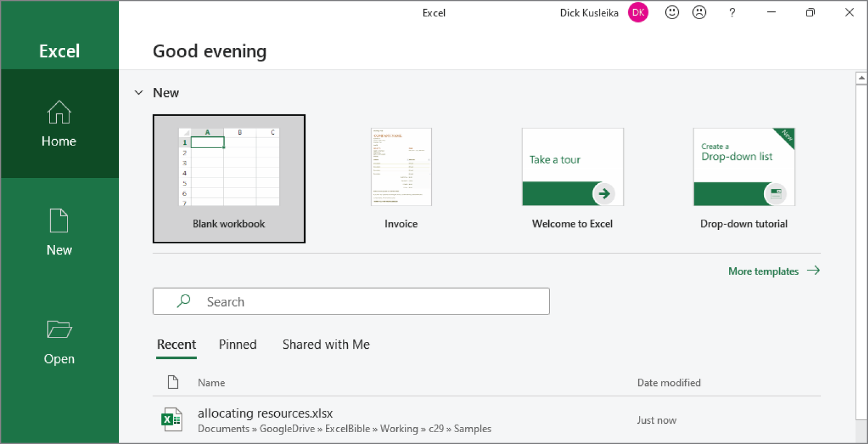Click the arrow next to More templates
The width and height of the screenshot is (868, 444).
pos(813,270)
